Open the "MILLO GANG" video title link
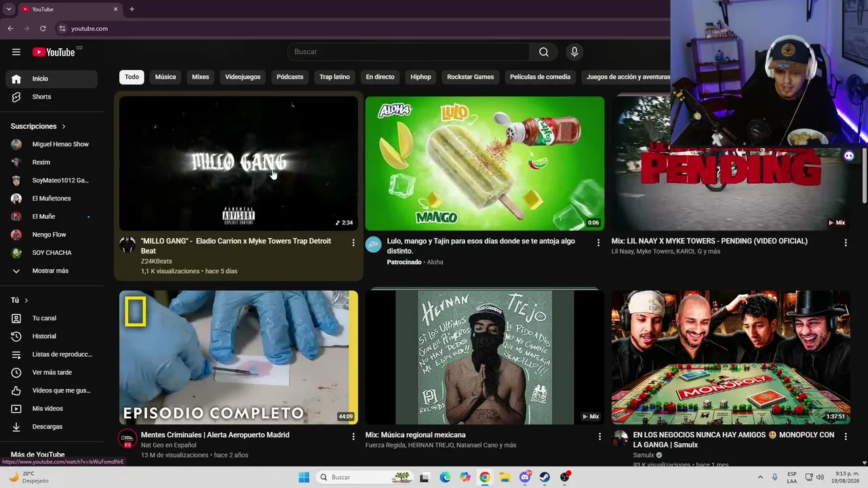 (236, 246)
